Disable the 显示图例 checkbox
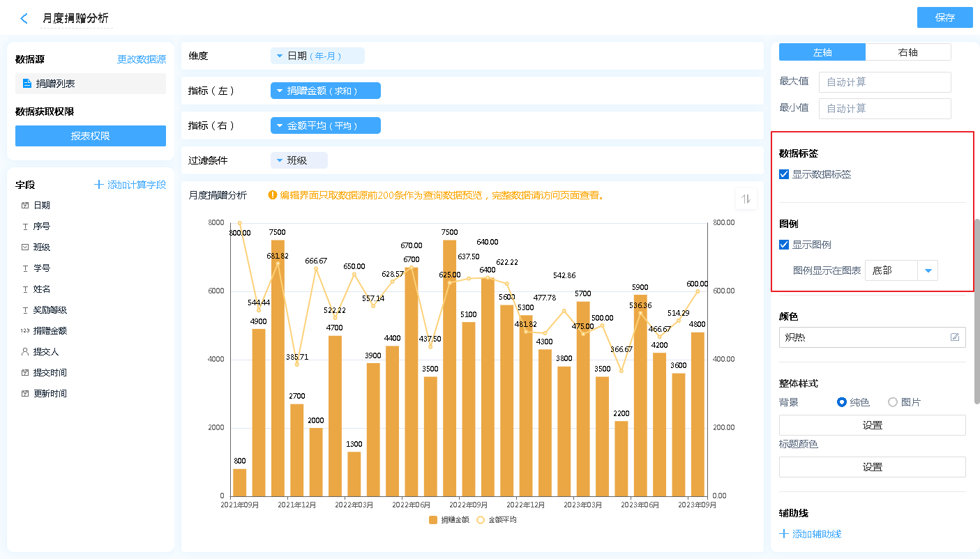 coord(785,245)
